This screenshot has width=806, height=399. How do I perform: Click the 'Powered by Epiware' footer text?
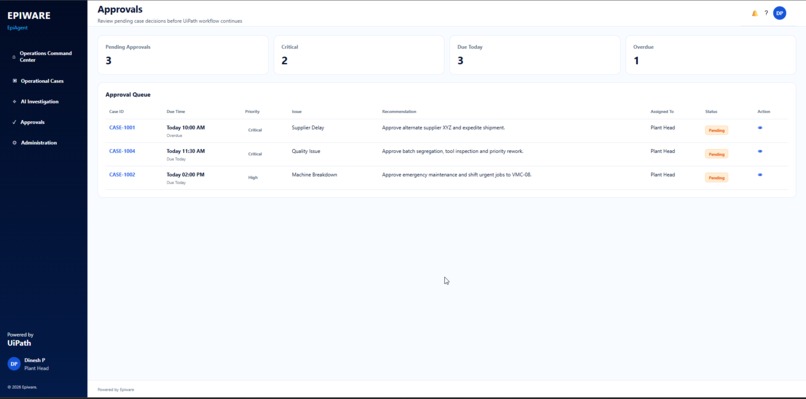pos(116,390)
